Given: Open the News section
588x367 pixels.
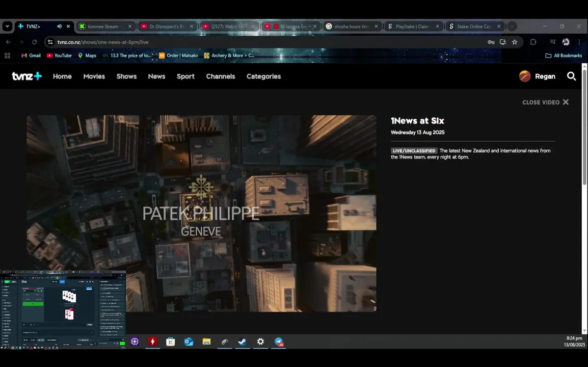Looking at the screenshot, I should [156, 76].
